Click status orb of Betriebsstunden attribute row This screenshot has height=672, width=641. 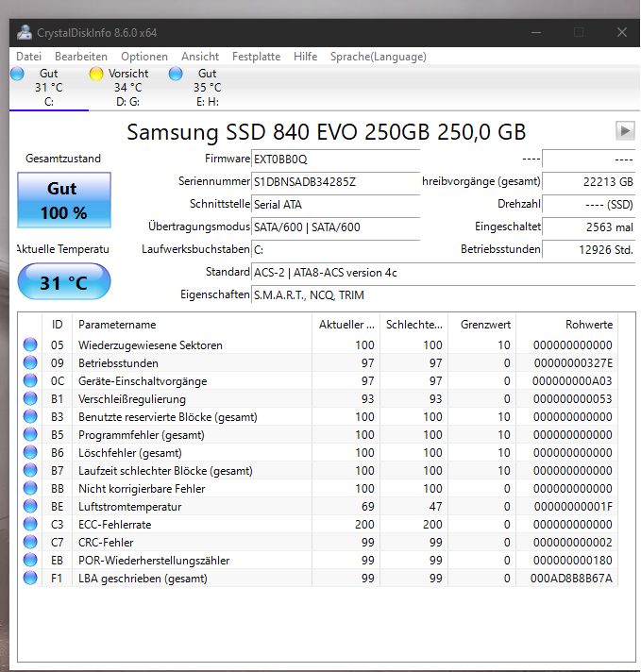[30, 362]
